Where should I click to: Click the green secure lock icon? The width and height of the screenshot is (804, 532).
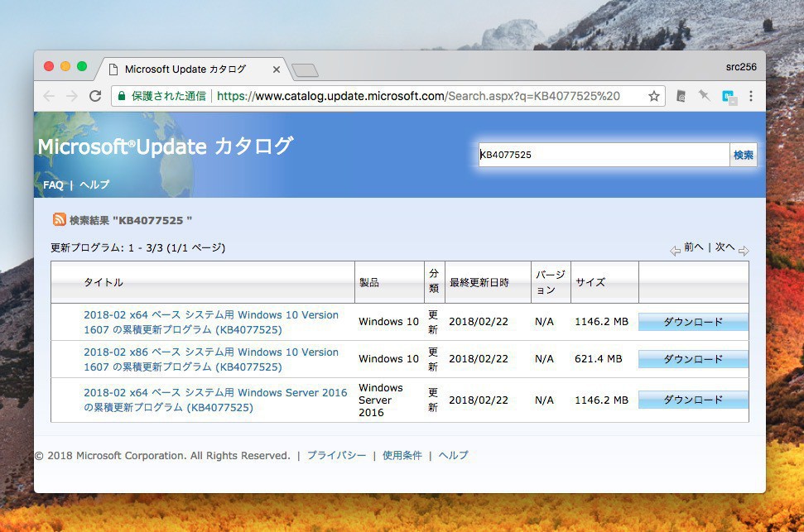point(122,96)
